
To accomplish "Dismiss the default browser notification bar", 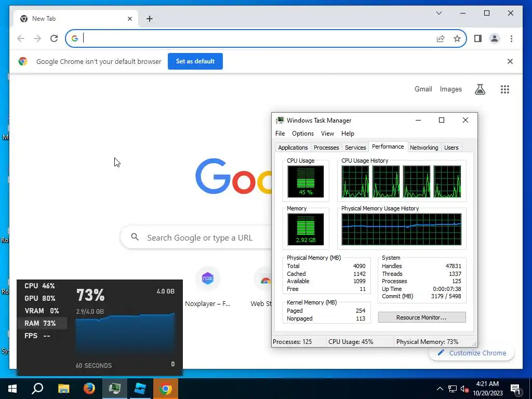I will (510, 61).
